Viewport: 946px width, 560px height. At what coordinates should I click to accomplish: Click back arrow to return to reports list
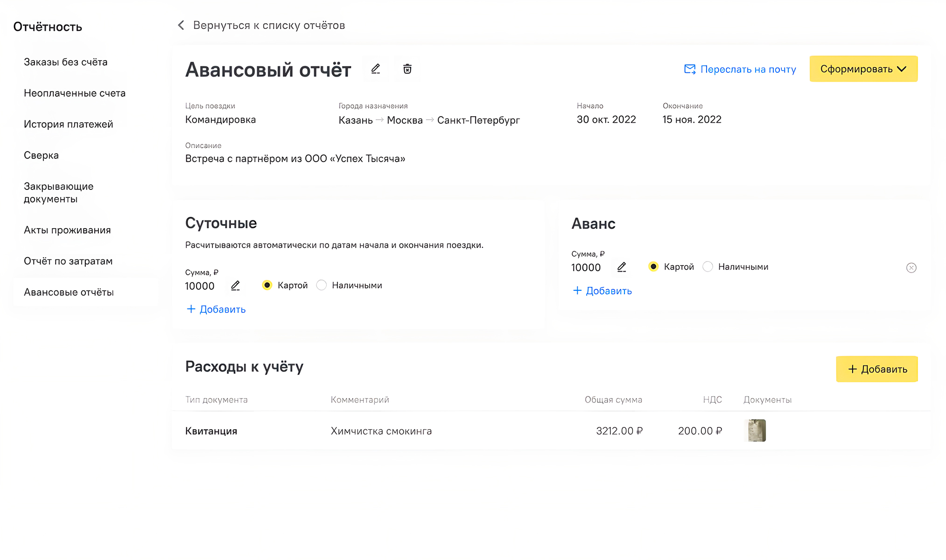(182, 25)
